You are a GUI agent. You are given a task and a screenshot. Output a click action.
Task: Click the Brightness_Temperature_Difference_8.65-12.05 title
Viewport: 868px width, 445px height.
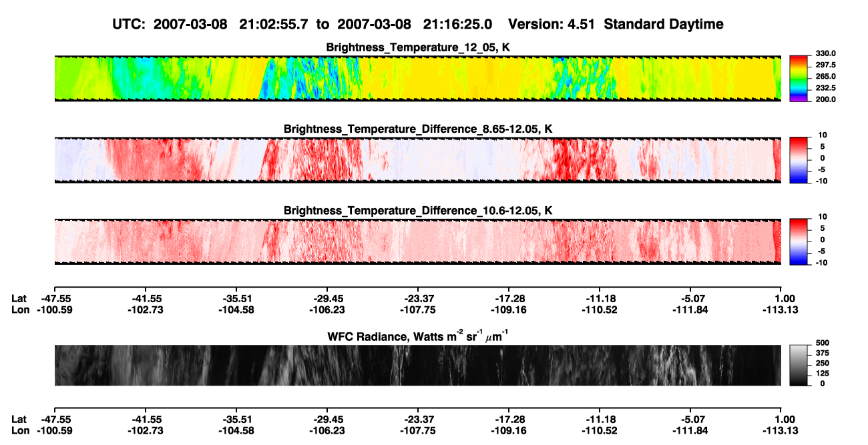[x=418, y=129]
